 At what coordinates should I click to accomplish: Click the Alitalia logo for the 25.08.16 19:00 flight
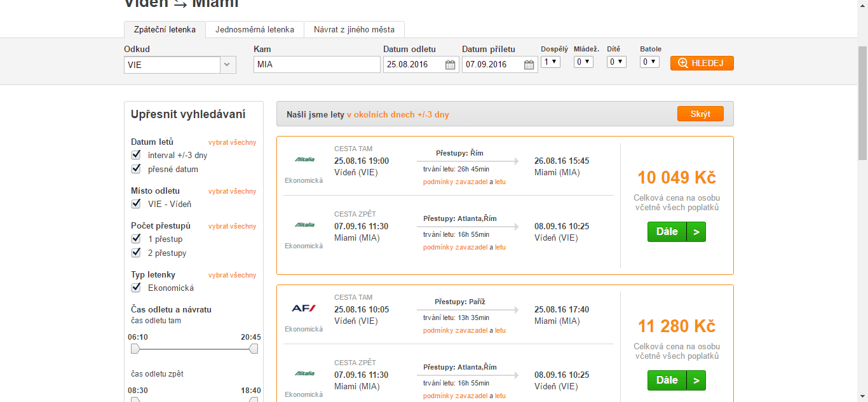pyautogui.click(x=304, y=159)
